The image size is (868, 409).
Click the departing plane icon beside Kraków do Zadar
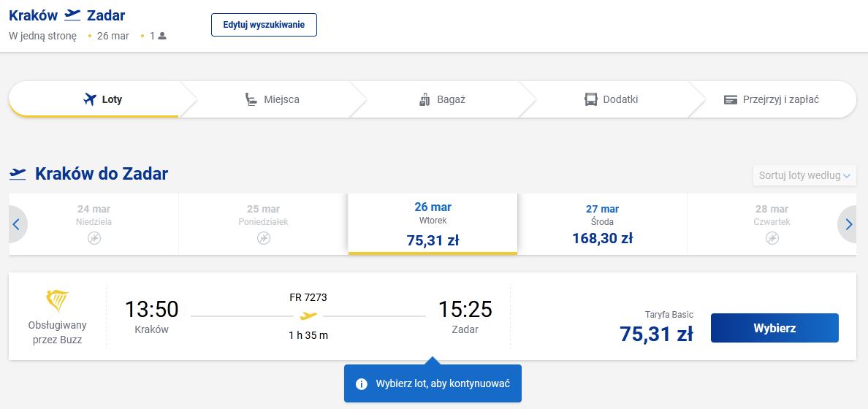18,174
